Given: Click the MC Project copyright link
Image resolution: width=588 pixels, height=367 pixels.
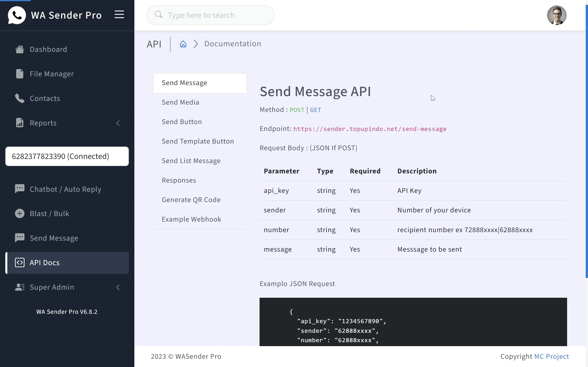Looking at the screenshot, I should click(551, 356).
